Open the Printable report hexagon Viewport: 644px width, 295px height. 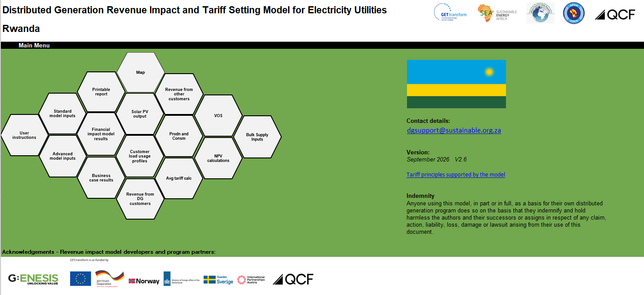(x=101, y=92)
